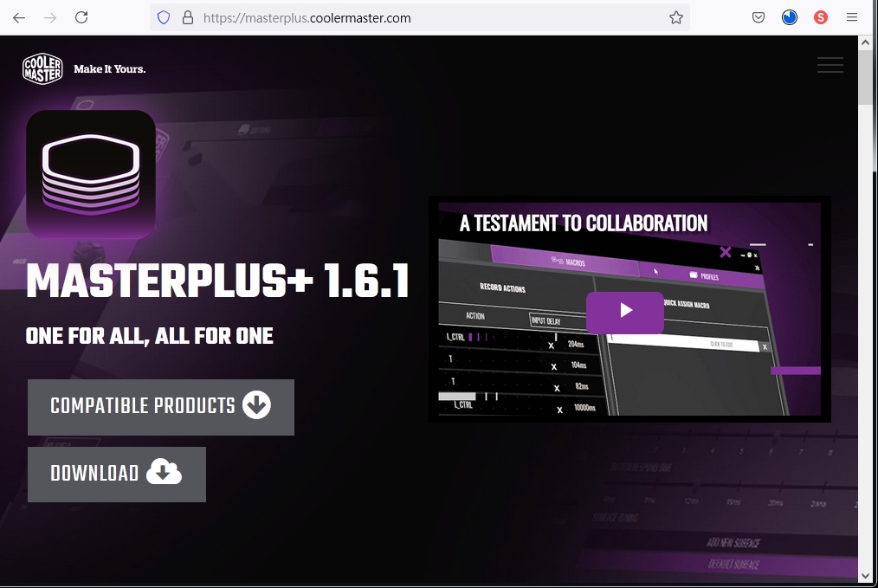Open the red S extension icon
Image resolution: width=878 pixels, height=588 pixels.
point(821,18)
